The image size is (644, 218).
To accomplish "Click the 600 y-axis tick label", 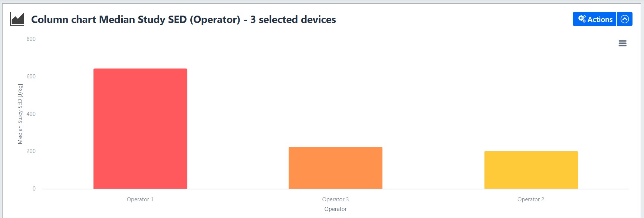I will click(31, 77).
